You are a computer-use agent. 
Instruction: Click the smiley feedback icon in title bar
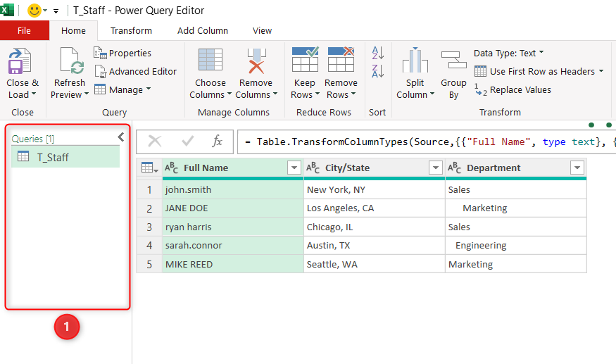click(34, 11)
